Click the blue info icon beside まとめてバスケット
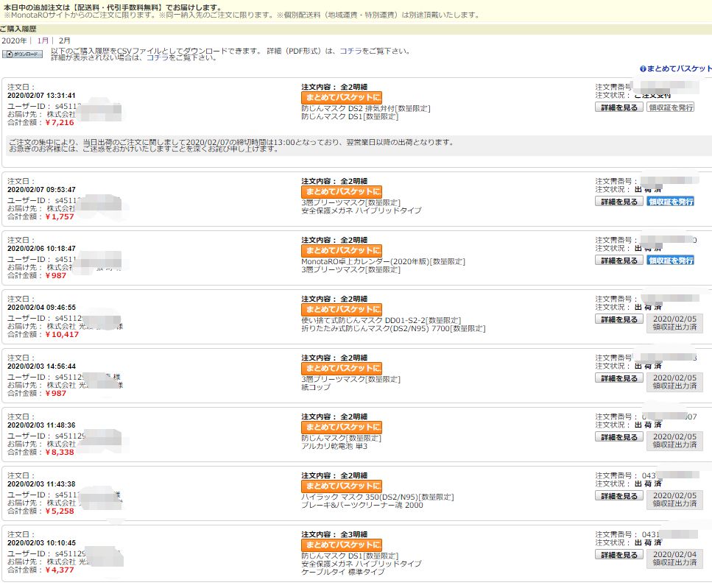 [643, 68]
